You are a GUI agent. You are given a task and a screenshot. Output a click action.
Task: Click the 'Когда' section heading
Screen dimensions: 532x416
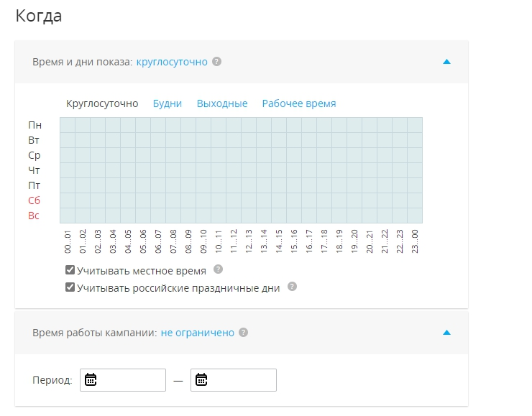click(x=39, y=16)
